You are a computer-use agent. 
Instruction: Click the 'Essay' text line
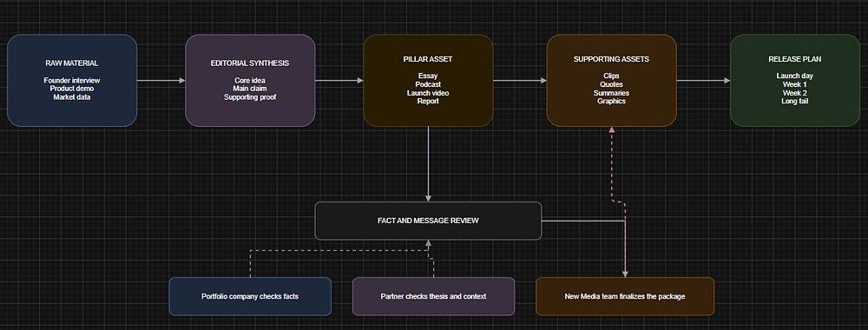[x=428, y=76]
